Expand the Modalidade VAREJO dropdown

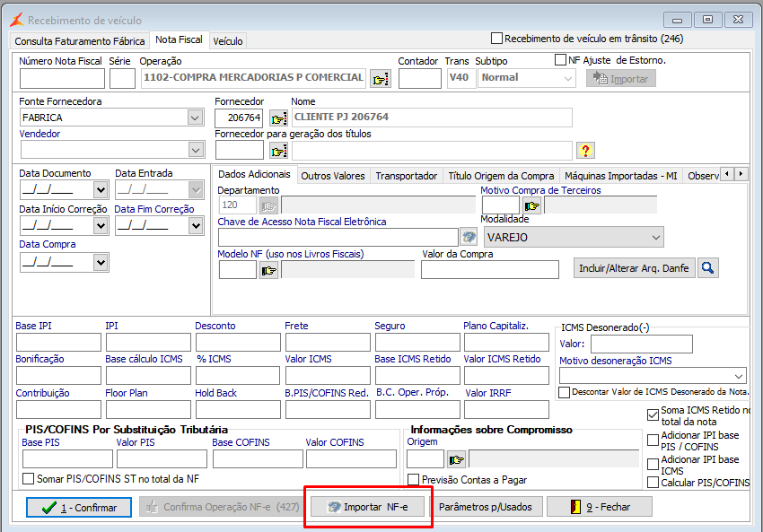tap(654, 237)
